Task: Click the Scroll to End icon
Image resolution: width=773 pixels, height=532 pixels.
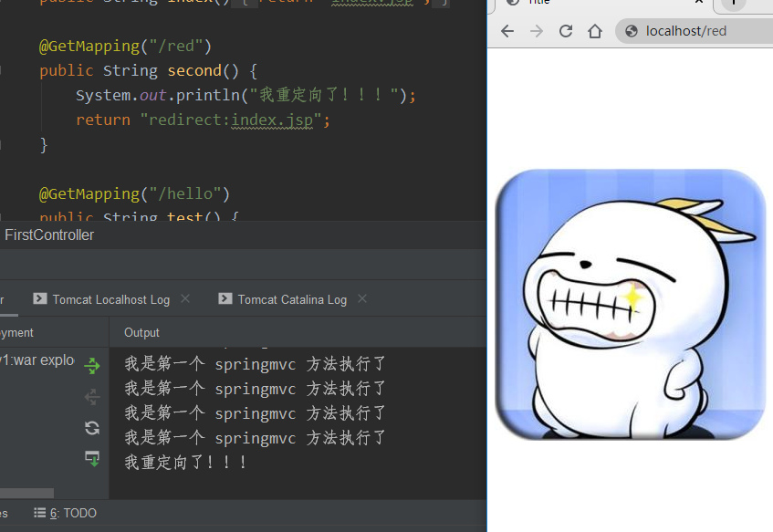Action: 92,458
